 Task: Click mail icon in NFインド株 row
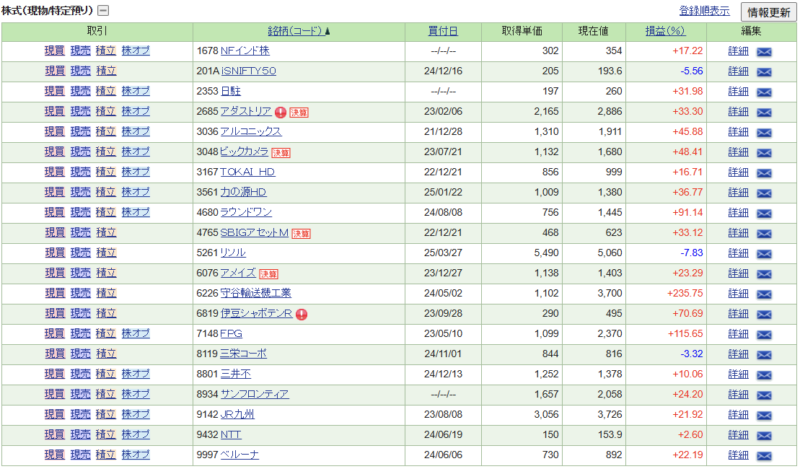[764, 52]
